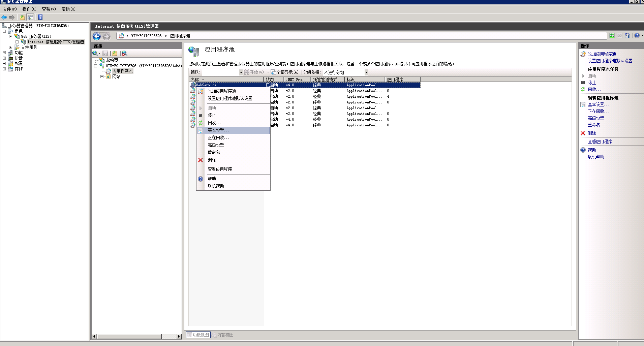Click the 添加应用程序池 icon in operations panel

(583, 54)
